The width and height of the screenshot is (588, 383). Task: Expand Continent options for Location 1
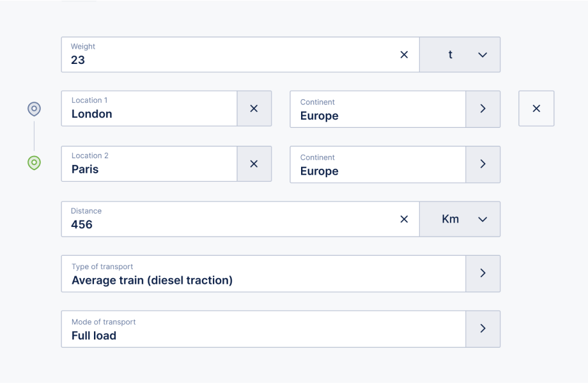[483, 109]
